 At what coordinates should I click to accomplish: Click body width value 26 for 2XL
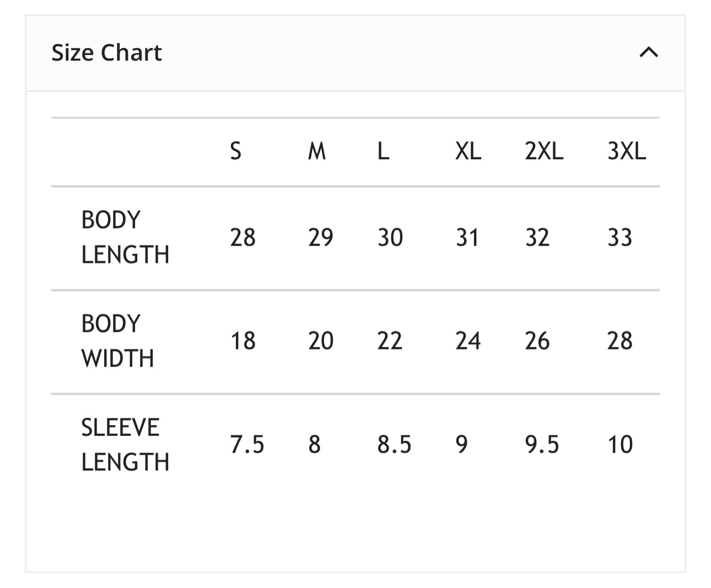point(537,341)
